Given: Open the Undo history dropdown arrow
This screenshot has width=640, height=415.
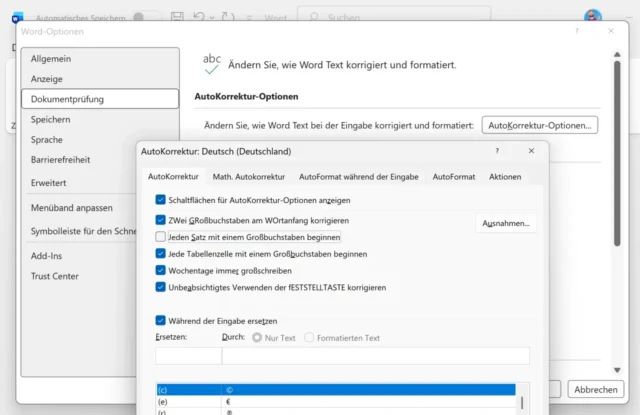Looking at the screenshot, I should (212, 18).
